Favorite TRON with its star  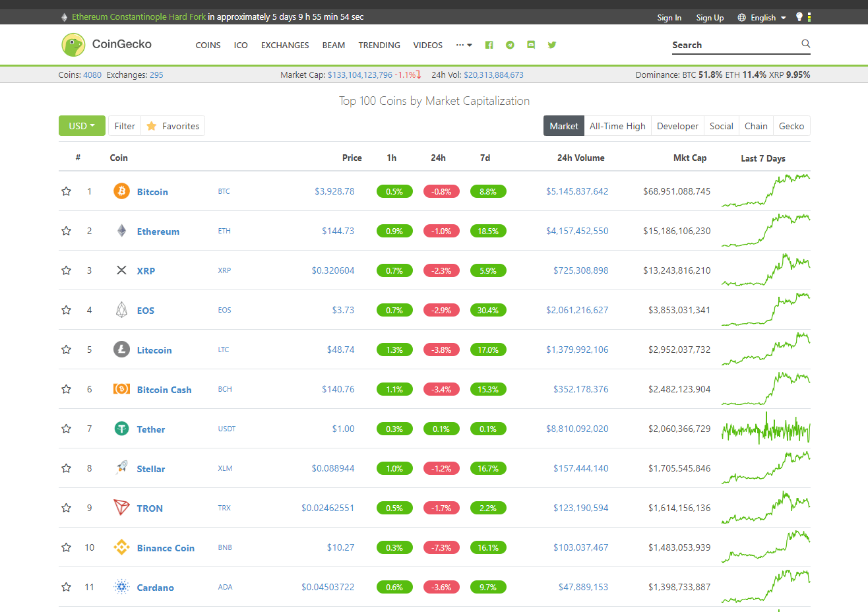click(x=66, y=508)
